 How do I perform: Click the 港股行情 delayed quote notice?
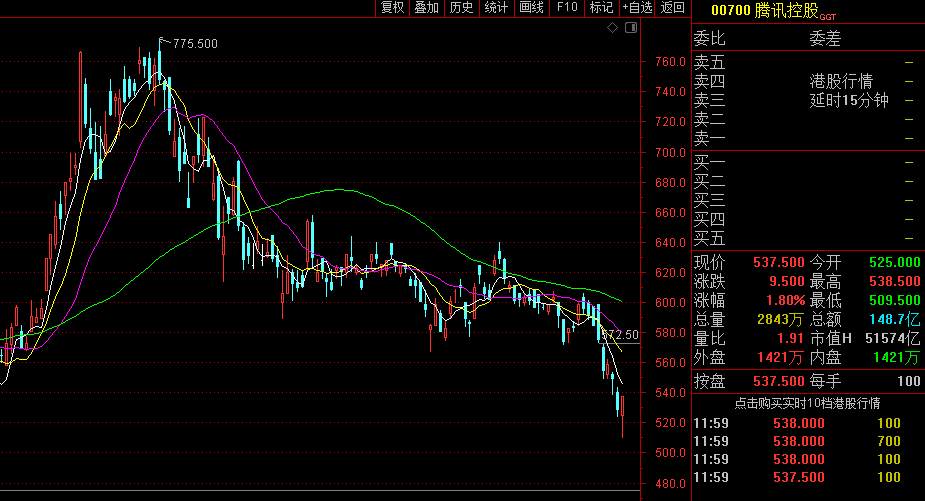click(841, 81)
